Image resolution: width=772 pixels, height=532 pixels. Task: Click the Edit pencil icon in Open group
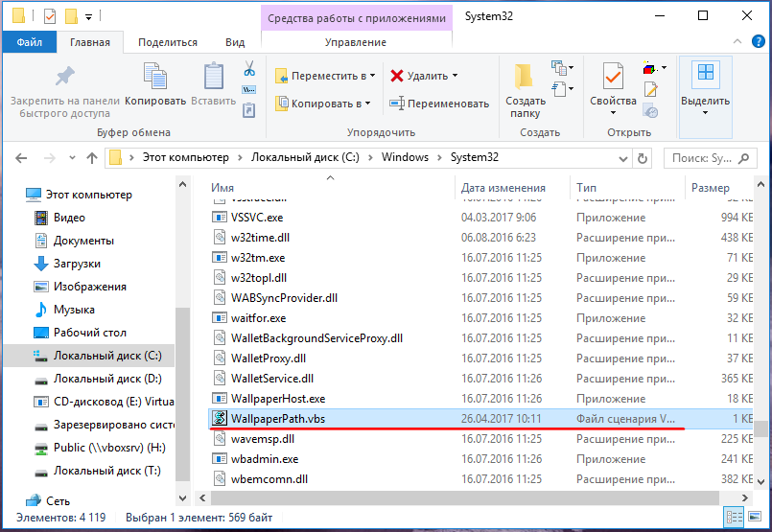(x=650, y=89)
